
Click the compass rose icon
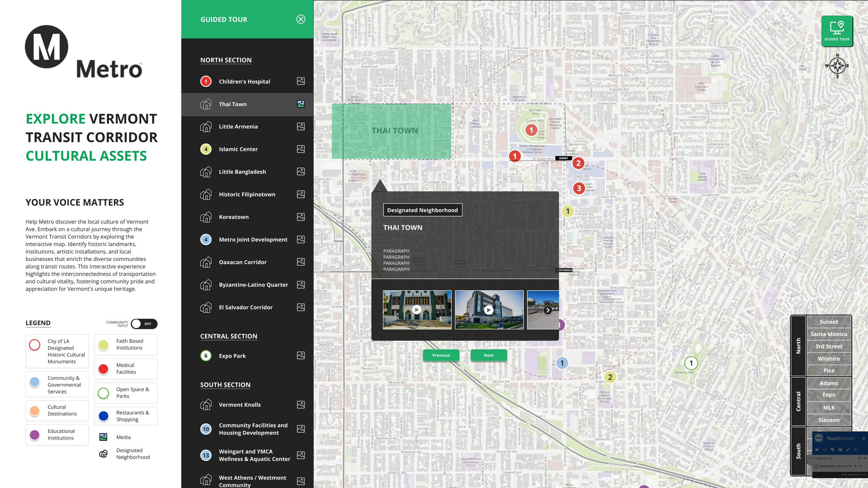[x=837, y=66]
